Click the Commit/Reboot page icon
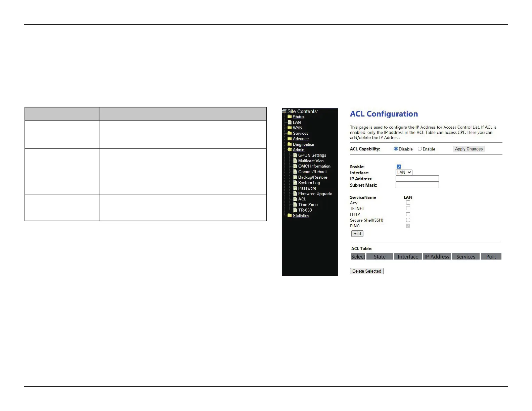 pyautogui.click(x=295, y=172)
